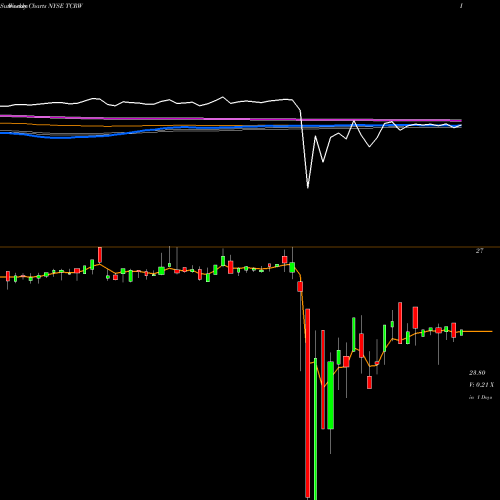Screen dimensions: 500x500
Task: Click the tall green candlestick reaching the chart bottom
Action: pos(315,429)
